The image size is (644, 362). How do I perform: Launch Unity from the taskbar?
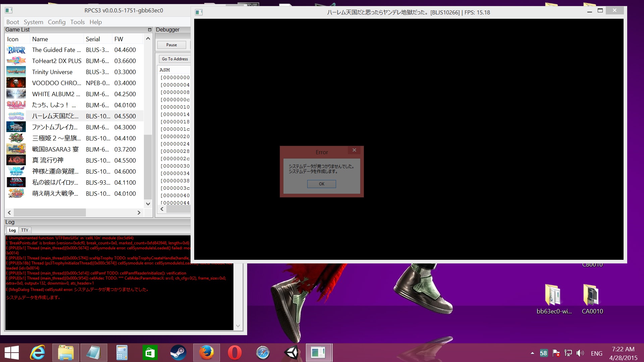291,353
